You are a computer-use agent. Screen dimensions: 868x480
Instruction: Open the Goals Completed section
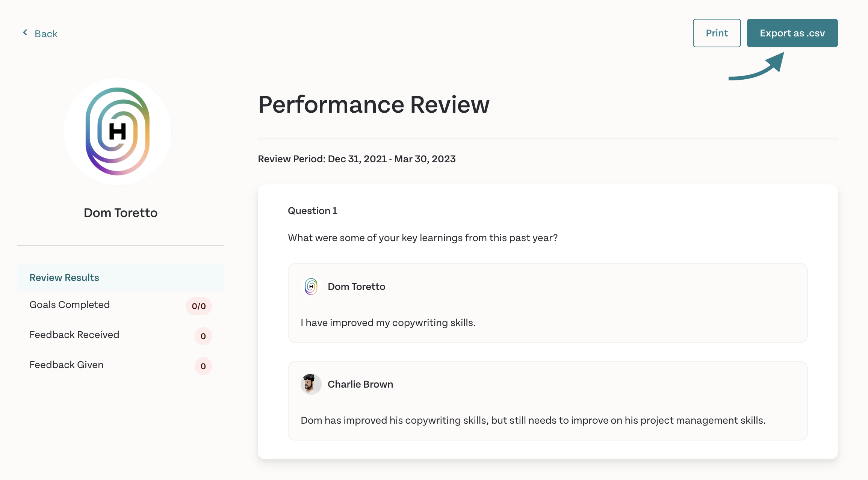(x=121, y=305)
